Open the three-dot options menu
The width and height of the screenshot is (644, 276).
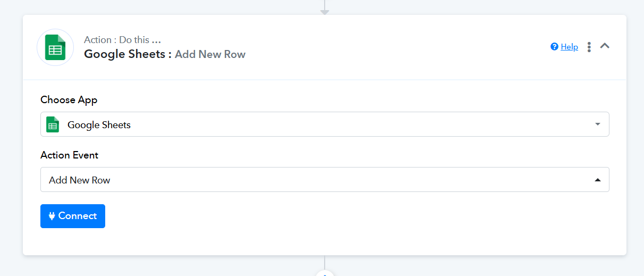click(589, 47)
